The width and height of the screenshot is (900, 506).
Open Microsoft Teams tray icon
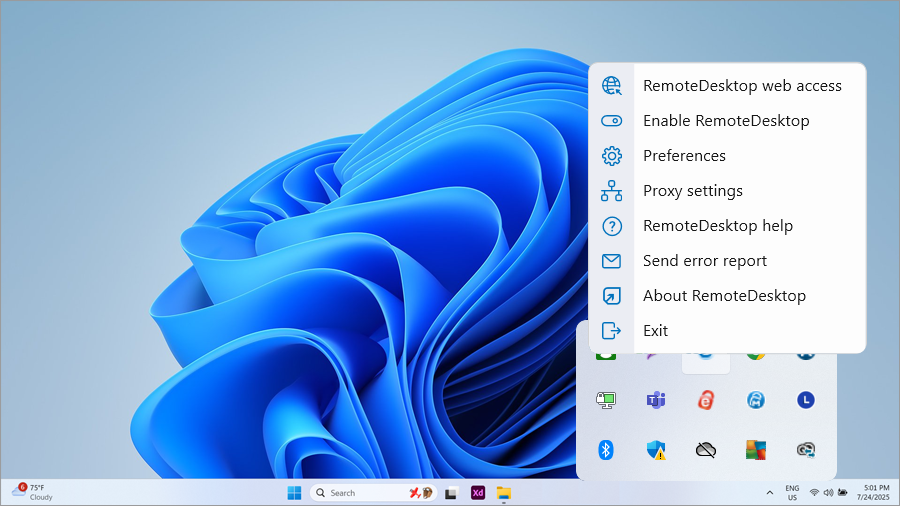656,400
